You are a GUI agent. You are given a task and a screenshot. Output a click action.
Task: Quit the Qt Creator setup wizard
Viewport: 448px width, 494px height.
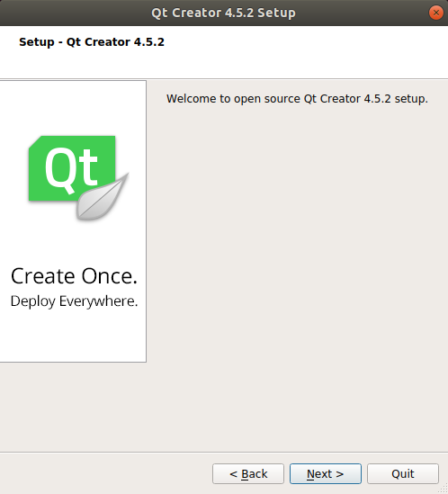(403, 473)
